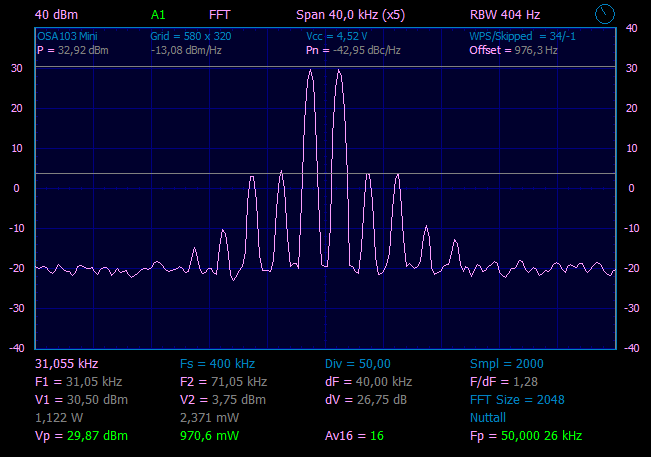
Task: Click the Smpl = 2000 parameter
Action: tap(507, 363)
